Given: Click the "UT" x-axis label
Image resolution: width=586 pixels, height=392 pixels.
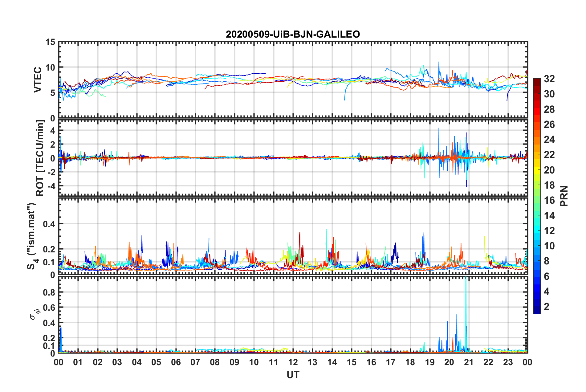Looking at the screenshot, I should pyautogui.click(x=293, y=375).
